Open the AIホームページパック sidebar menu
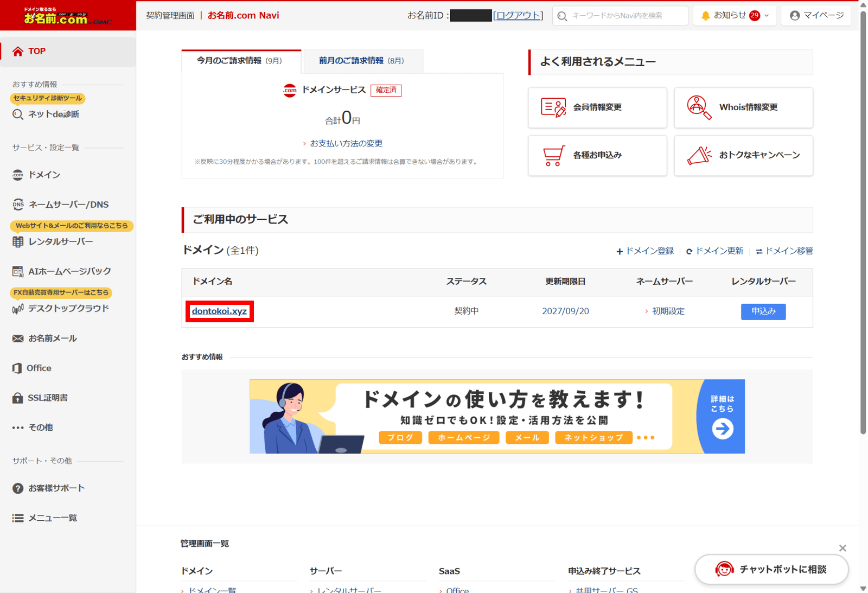 (69, 271)
